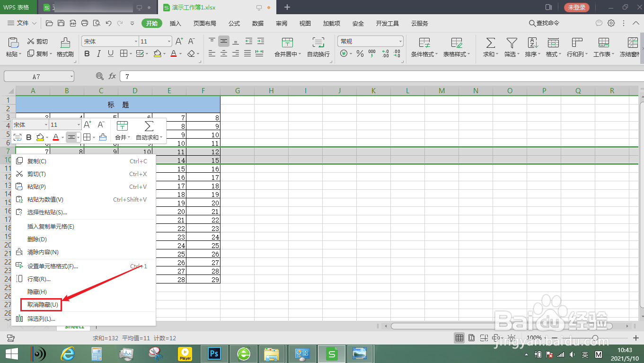This screenshot has height=363, width=644.
Task: Export to PDF icon in the quick access bar
Action: pyautogui.click(x=73, y=23)
